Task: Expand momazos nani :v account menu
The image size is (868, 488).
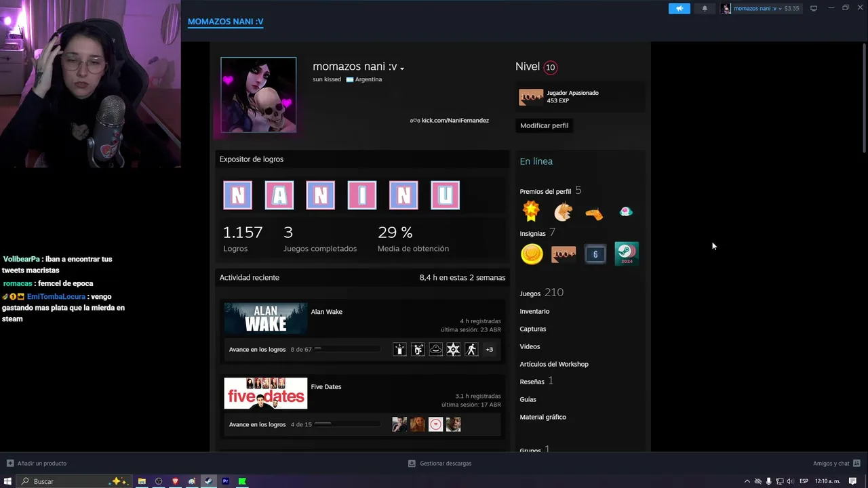Action: (761, 8)
